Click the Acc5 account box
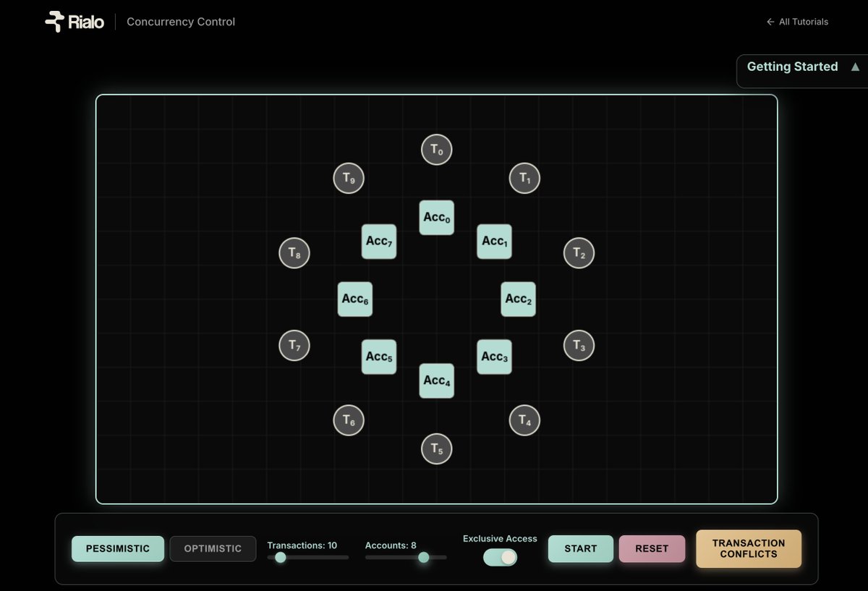The width and height of the screenshot is (868, 591). (379, 357)
